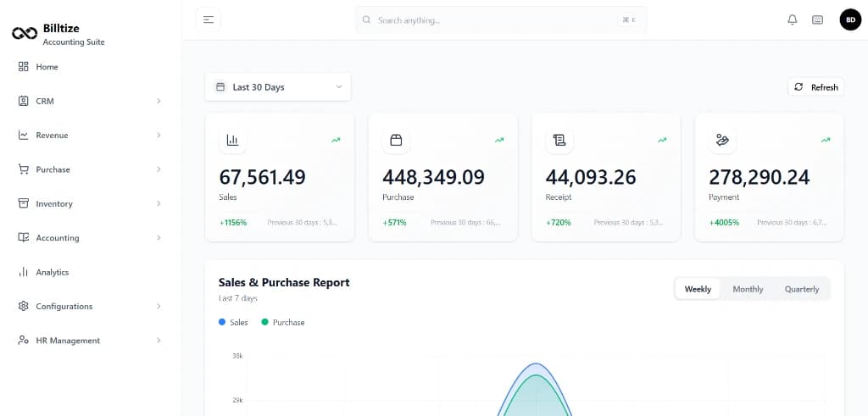The width and height of the screenshot is (868, 416).
Task: Click the Refresh button
Action: (x=816, y=87)
